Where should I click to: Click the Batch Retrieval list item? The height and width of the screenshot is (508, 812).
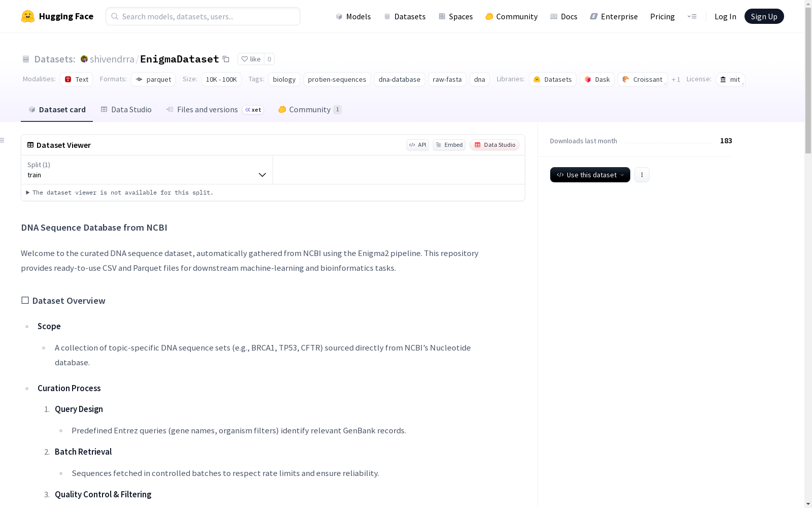[83, 452]
